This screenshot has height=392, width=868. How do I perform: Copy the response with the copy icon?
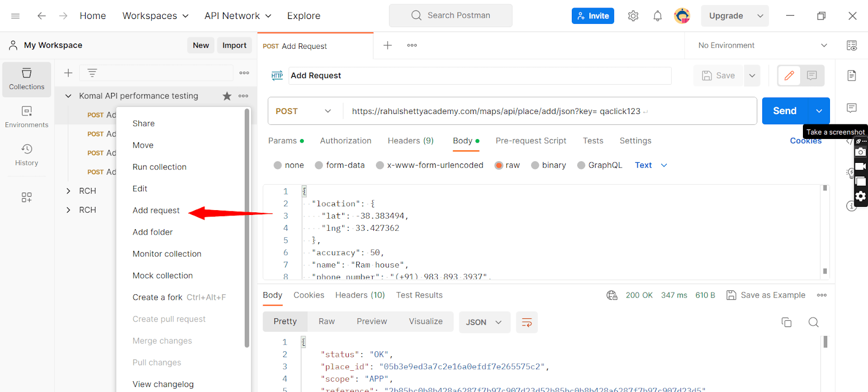787,323
